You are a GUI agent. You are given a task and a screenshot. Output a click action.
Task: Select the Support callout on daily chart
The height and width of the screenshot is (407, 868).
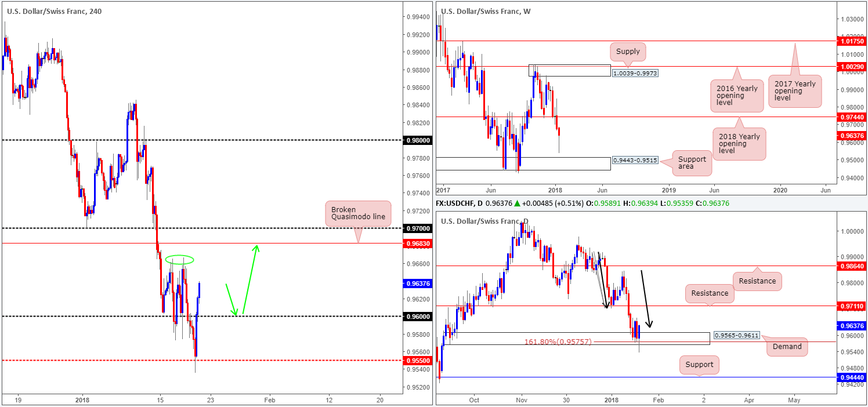(700, 365)
